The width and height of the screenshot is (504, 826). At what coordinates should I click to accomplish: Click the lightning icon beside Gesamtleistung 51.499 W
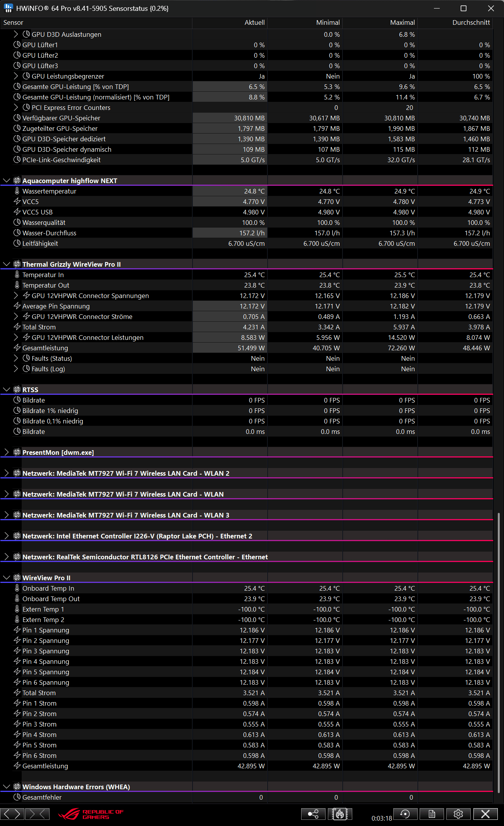[17, 348]
